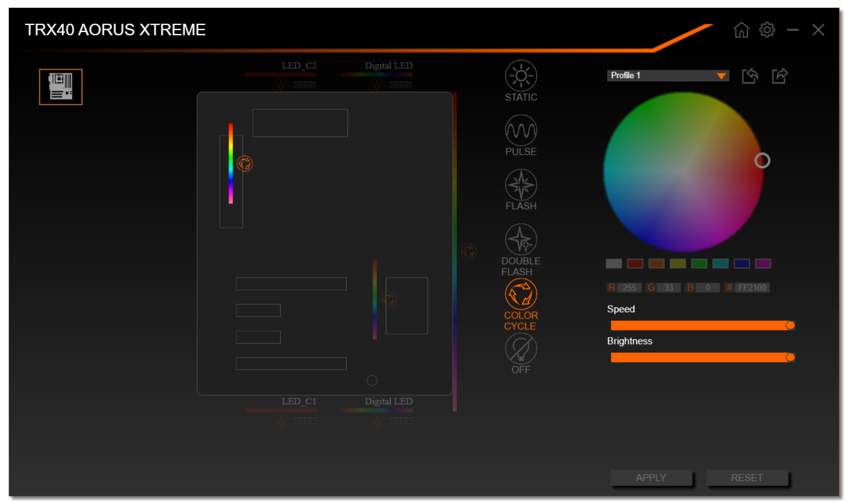
Task: Click the cycle icon beside the chipset block
Action: coord(389,299)
